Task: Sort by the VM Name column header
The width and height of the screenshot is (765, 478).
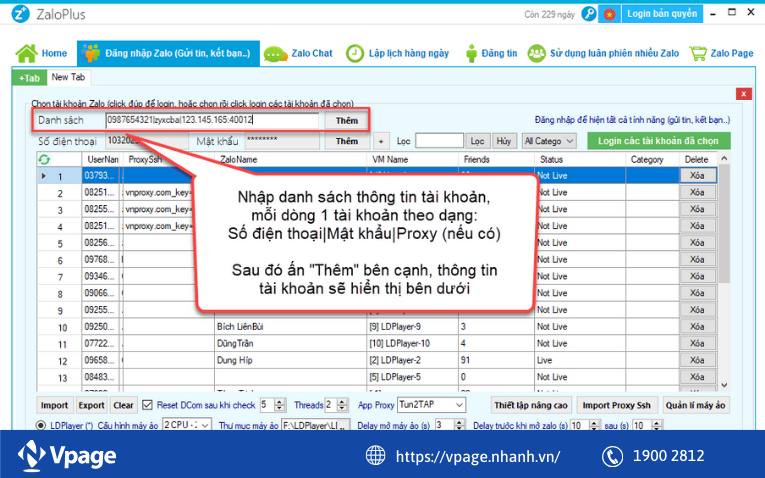Action: click(x=412, y=159)
